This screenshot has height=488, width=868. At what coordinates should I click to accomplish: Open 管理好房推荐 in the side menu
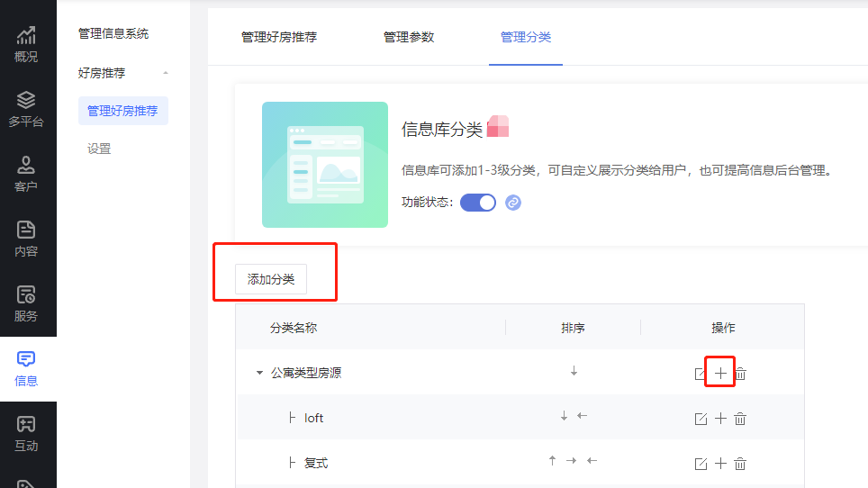click(x=122, y=111)
